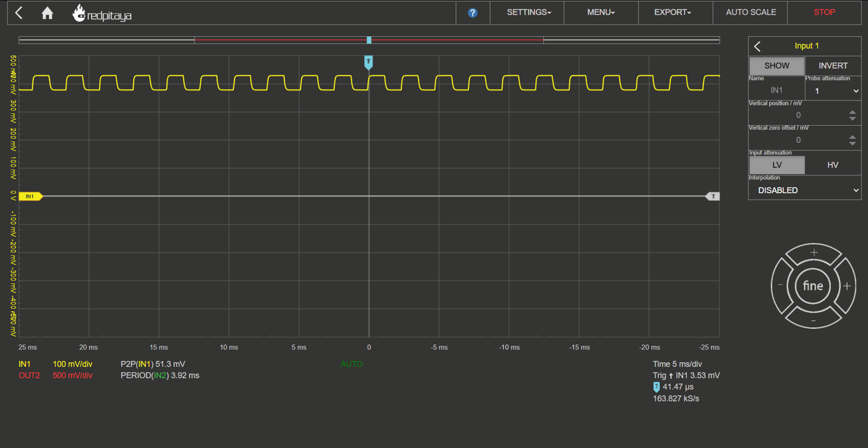Click OUT2 500 mV/div scale value
Viewport: 868px width, 448px height.
pyautogui.click(x=72, y=376)
